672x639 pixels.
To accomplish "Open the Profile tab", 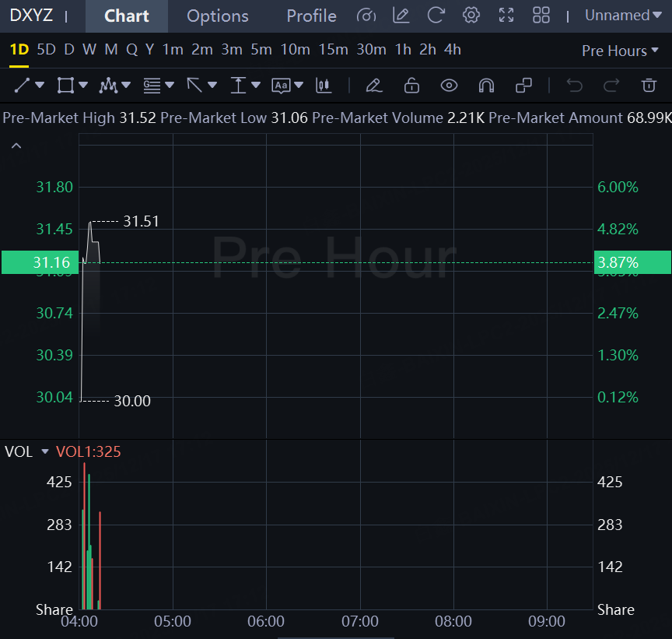I will click(311, 16).
